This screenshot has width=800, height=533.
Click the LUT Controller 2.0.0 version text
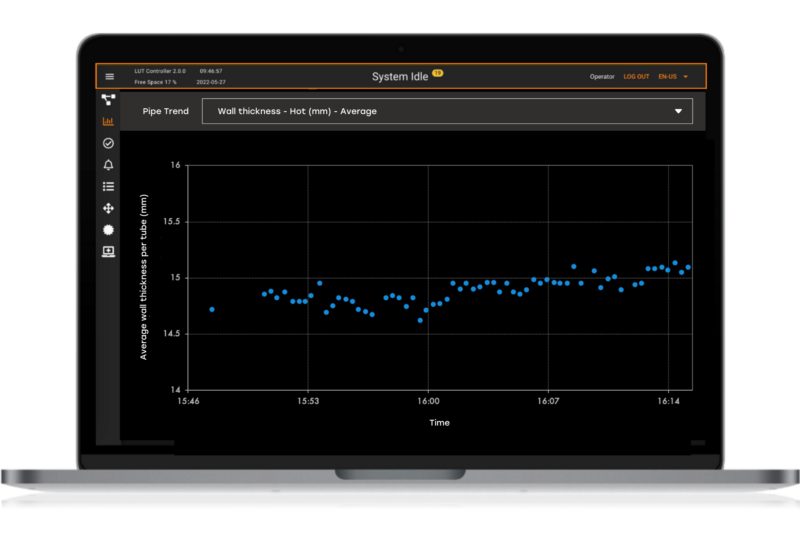[160, 71]
